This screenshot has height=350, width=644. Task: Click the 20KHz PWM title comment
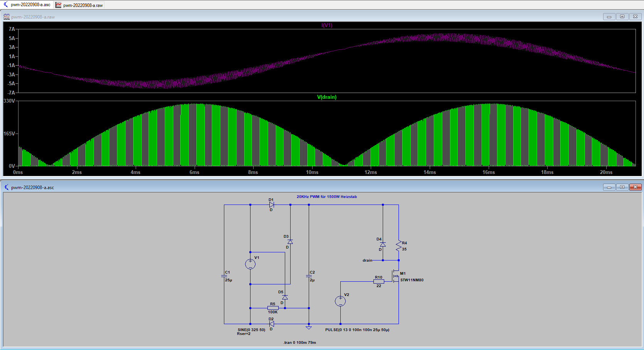point(326,197)
